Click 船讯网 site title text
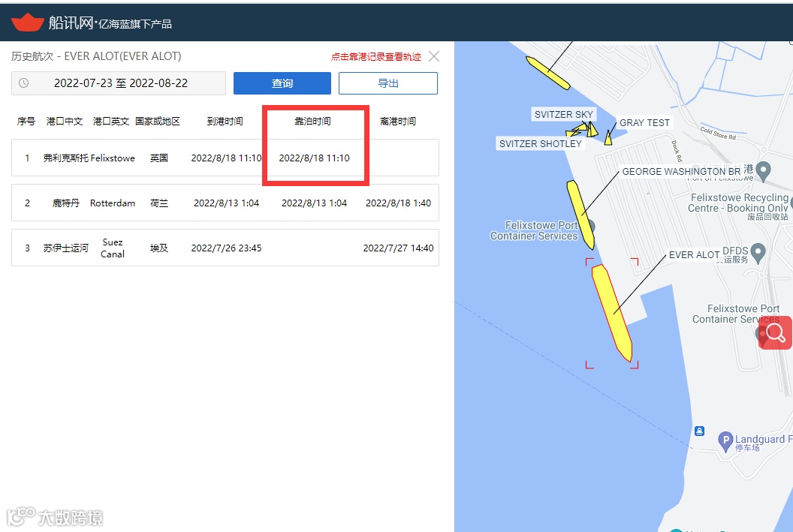The width and height of the screenshot is (793, 532). tap(71, 23)
